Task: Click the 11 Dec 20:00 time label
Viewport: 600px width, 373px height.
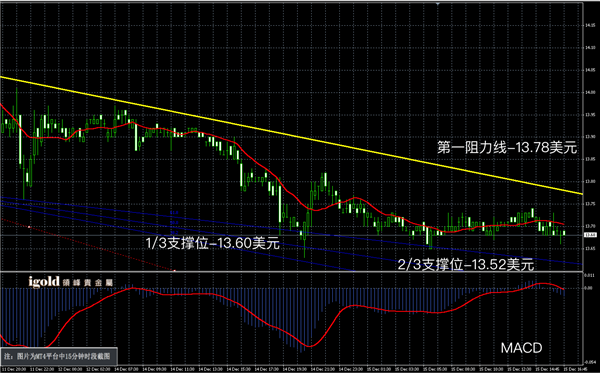Action: pos(14,370)
